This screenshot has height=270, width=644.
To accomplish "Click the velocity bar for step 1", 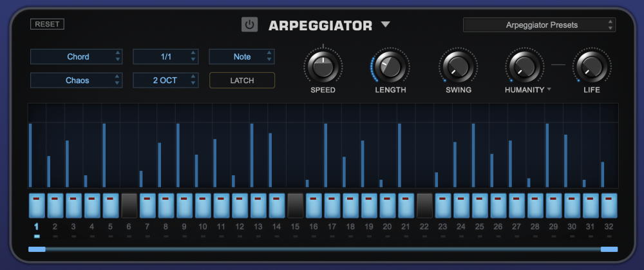I will point(30,155).
